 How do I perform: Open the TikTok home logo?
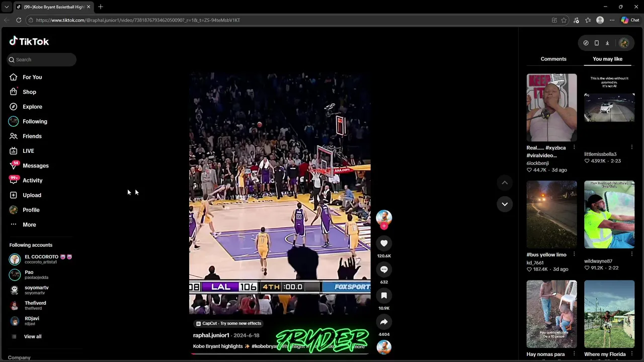(x=29, y=41)
